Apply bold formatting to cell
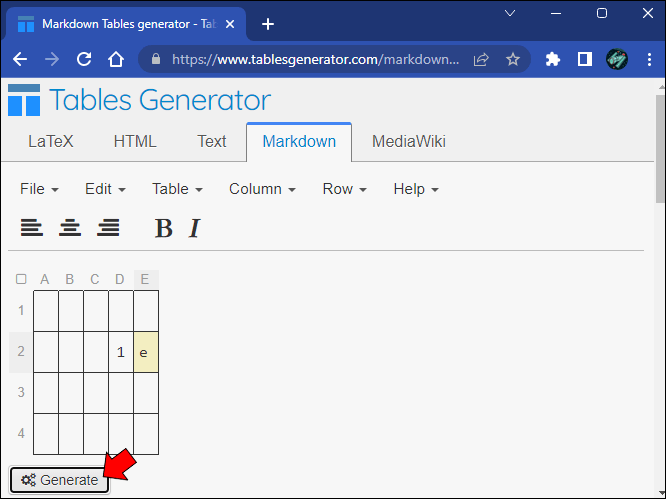666x499 pixels. pos(163,229)
